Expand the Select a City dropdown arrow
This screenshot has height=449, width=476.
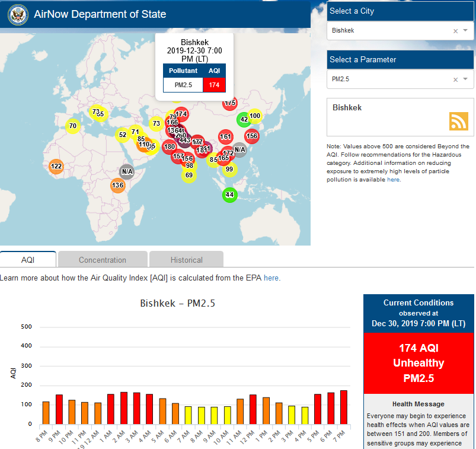pyautogui.click(x=466, y=31)
